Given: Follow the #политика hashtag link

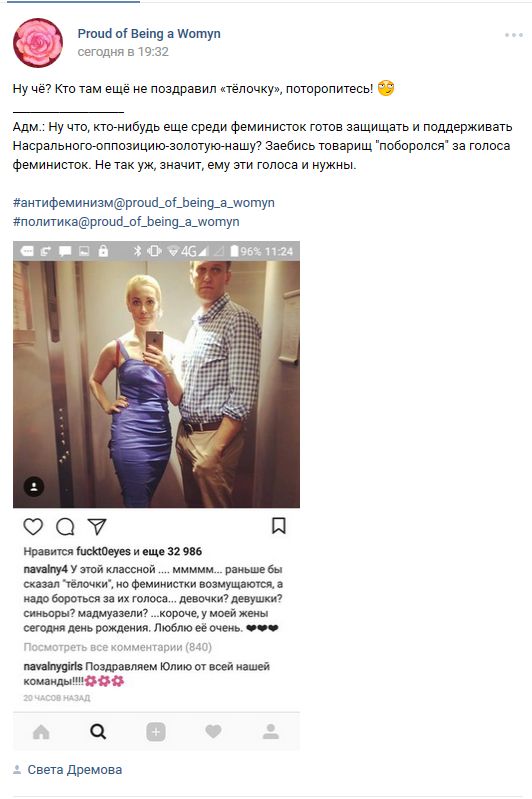Looking at the screenshot, I should tap(126, 222).
